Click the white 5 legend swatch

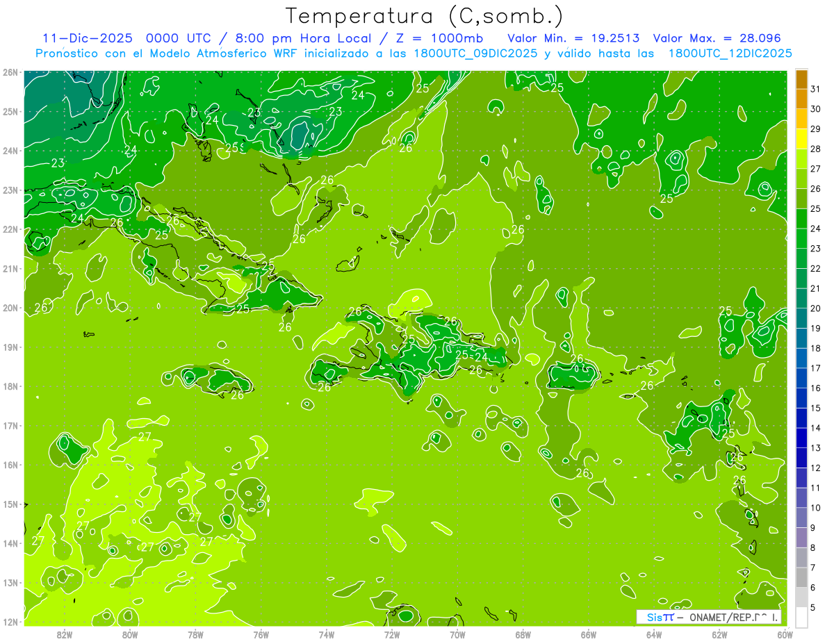[801, 617]
